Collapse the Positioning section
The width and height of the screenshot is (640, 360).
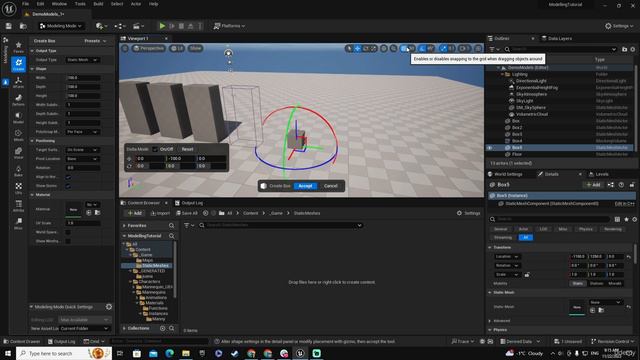click(32, 140)
